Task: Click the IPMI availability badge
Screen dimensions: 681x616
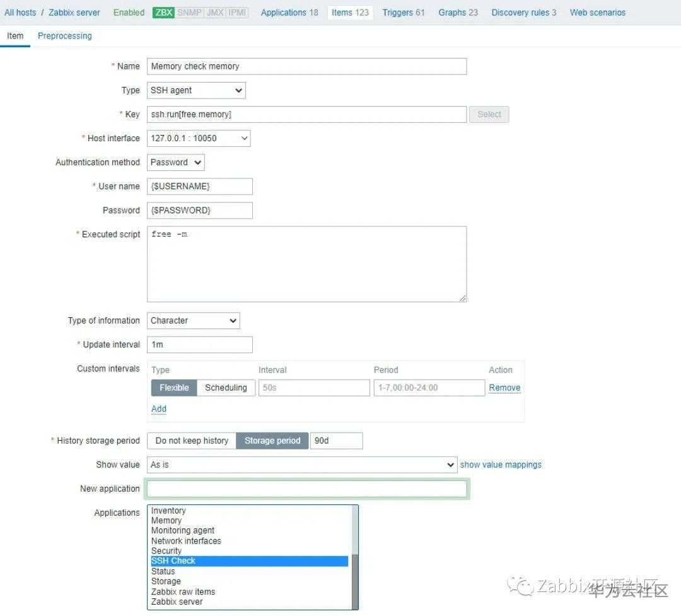Action: (237, 13)
